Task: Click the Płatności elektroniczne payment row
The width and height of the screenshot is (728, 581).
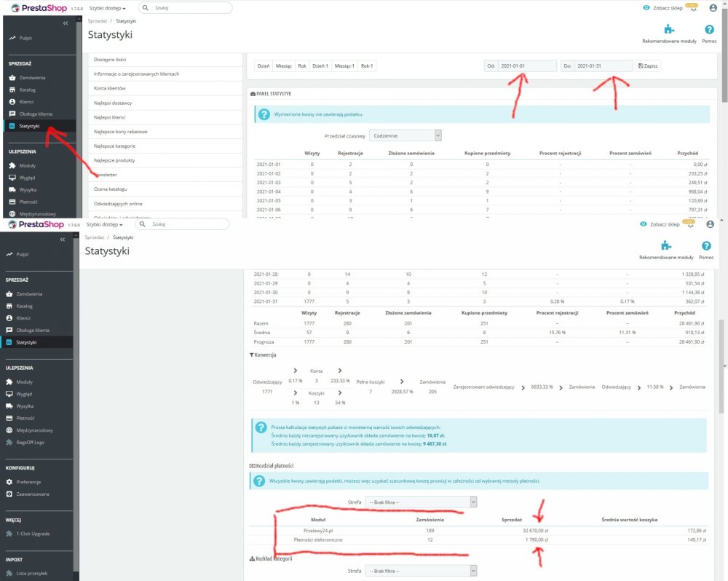Action: [x=479, y=539]
